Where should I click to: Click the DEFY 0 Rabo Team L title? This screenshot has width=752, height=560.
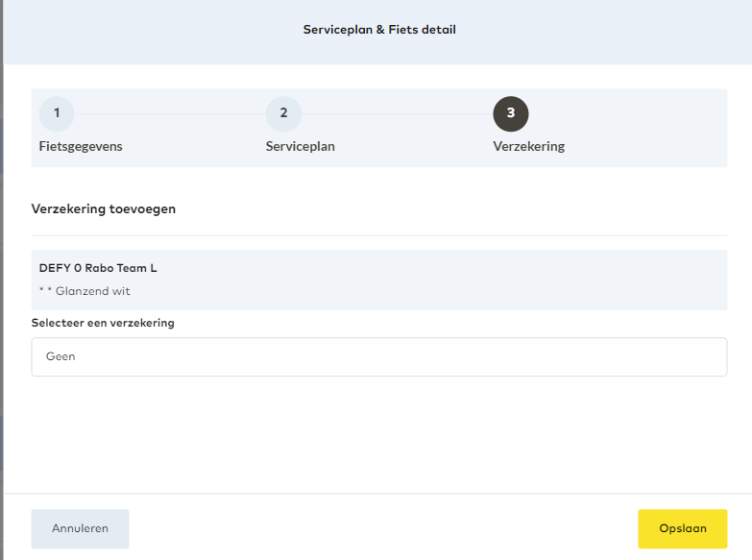[x=98, y=268]
